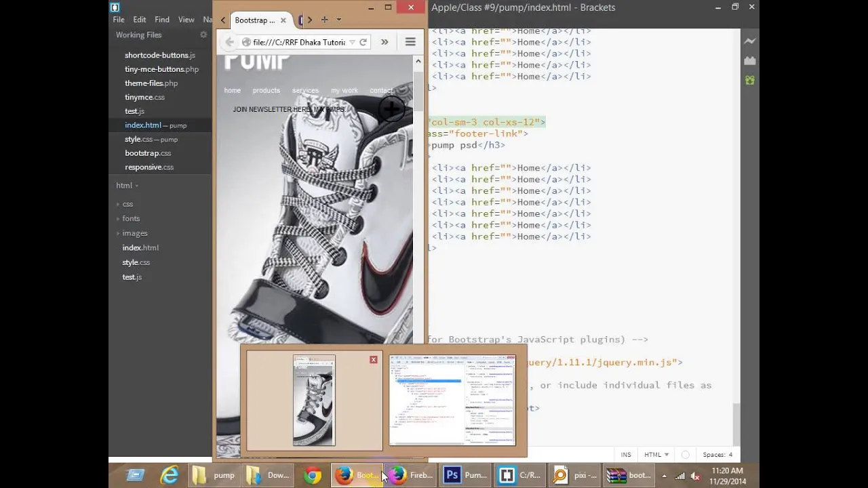This screenshot has height=488, width=868.
Task: Show hidden system tray icons
Action: tap(664, 476)
